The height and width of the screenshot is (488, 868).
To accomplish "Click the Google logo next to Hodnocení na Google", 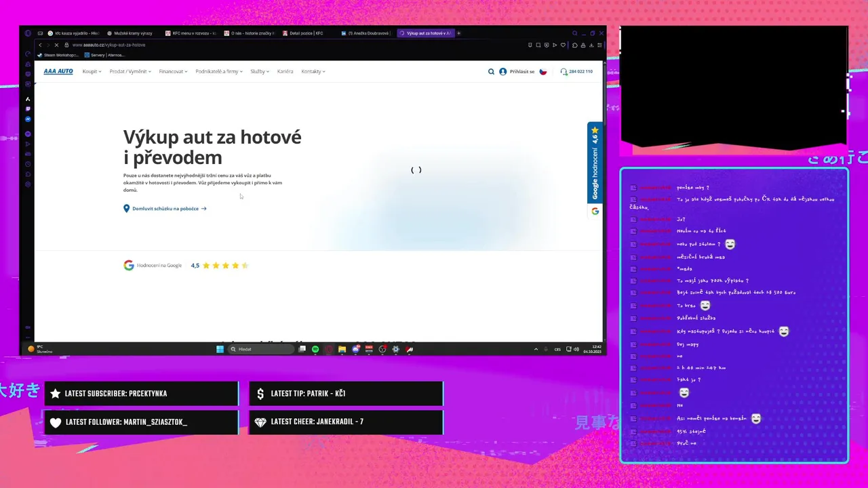I will (129, 265).
